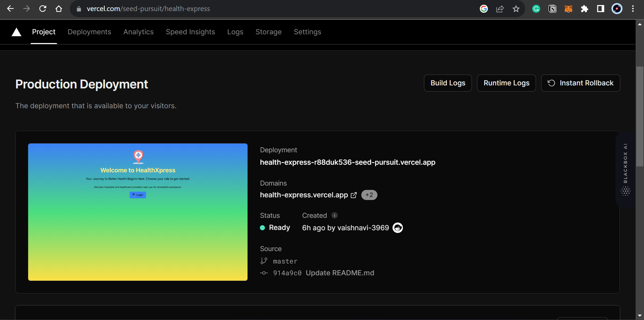The height and width of the screenshot is (320, 644).
Task: Click the page vertical scrollbar thumb
Action: tap(640, 116)
